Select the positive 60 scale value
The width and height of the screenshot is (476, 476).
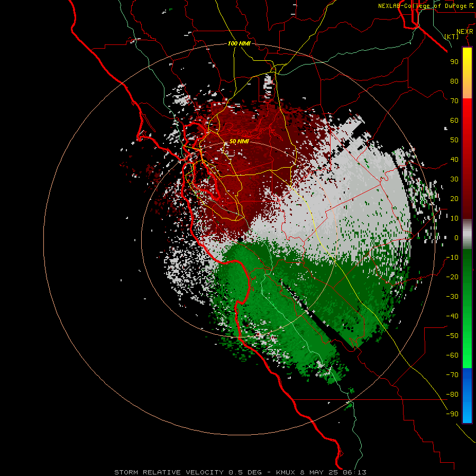454,120
